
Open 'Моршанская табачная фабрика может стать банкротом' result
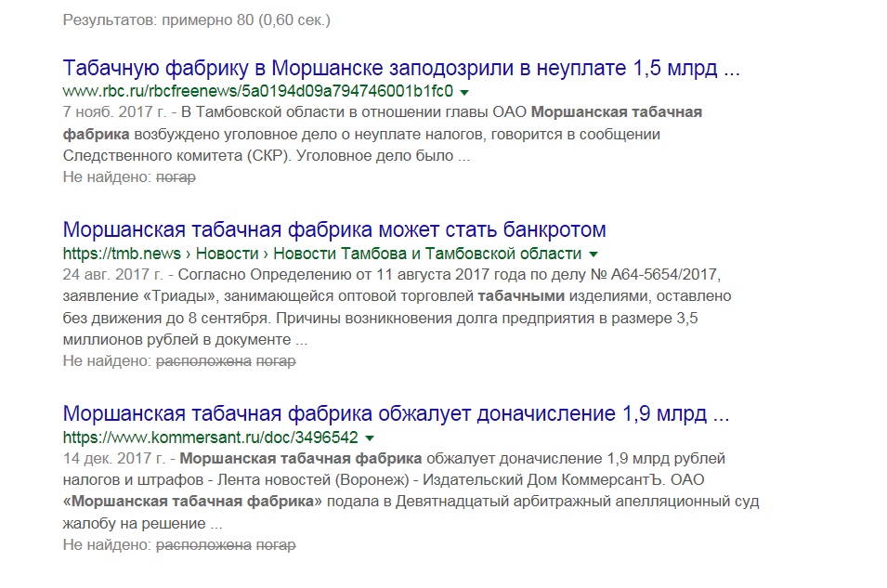click(x=334, y=229)
